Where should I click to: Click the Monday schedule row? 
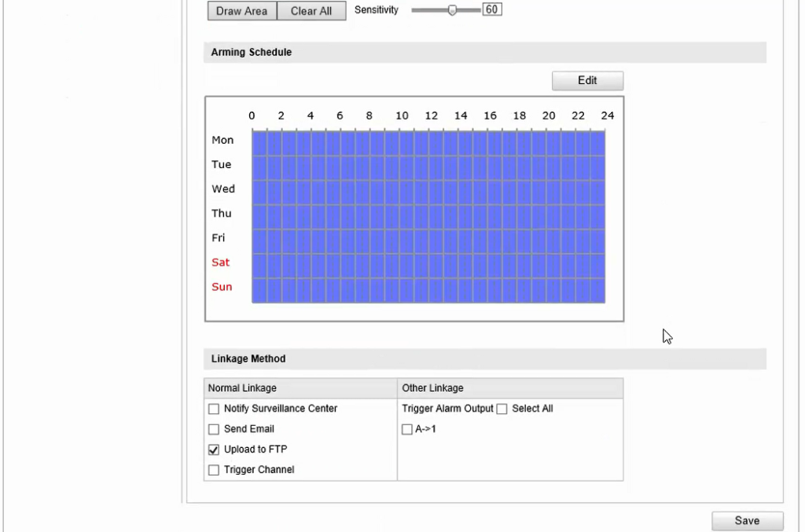click(x=428, y=140)
